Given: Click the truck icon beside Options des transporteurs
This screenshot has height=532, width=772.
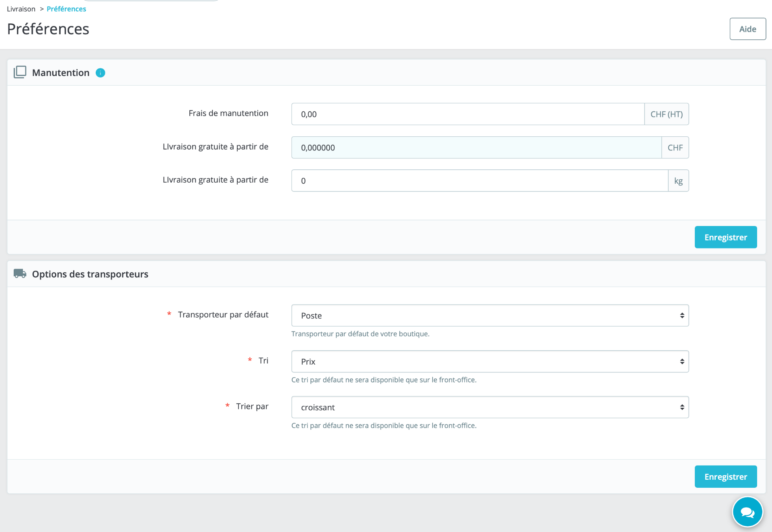Looking at the screenshot, I should [20, 274].
